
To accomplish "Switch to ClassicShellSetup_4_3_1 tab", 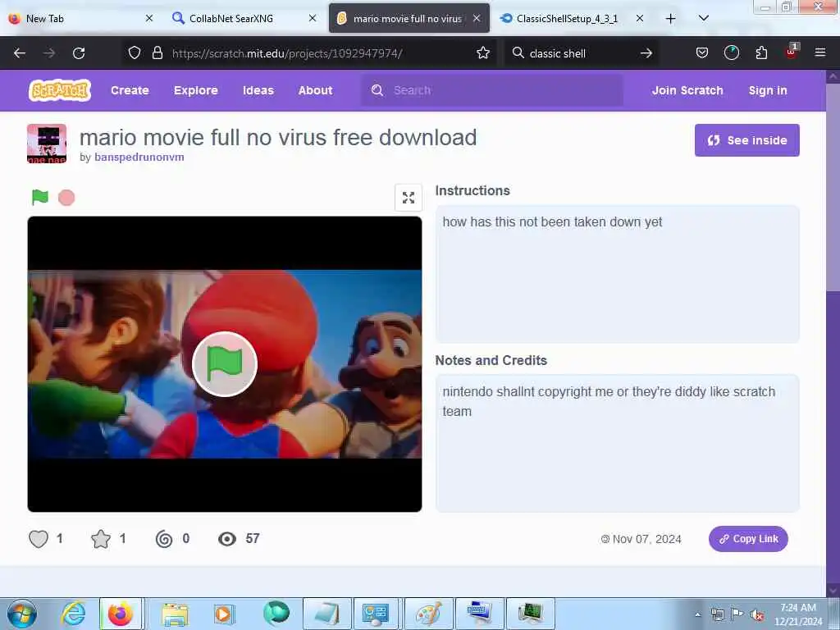I will click(571, 19).
